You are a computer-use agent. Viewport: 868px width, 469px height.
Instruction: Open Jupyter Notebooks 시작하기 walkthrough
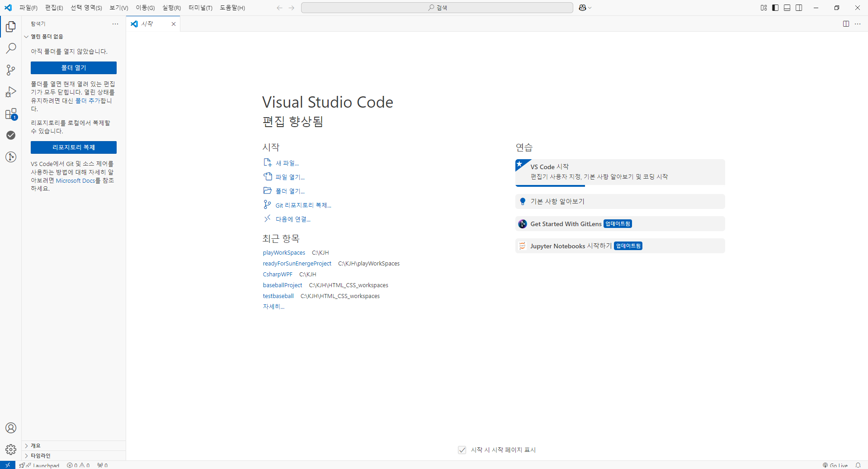620,246
